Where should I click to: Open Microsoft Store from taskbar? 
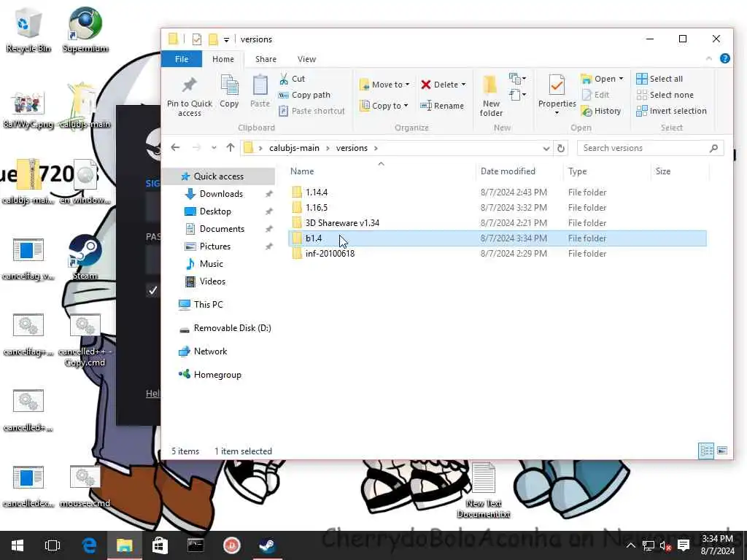point(160,545)
